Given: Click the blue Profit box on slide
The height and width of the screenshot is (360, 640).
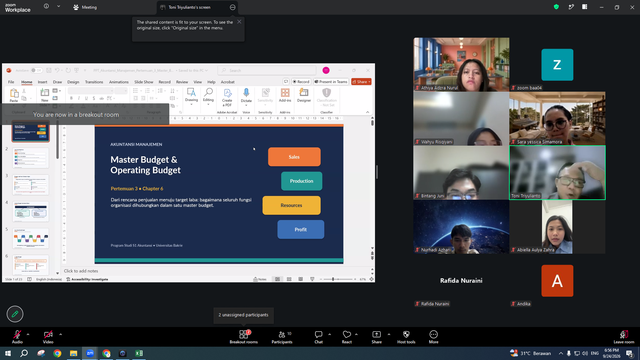Looking at the screenshot, I should tap(301, 229).
